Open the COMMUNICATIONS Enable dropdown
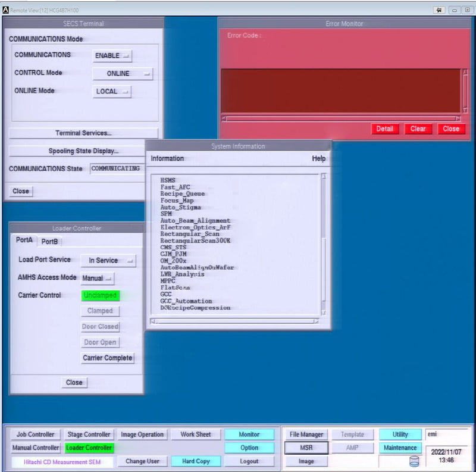 [x=112, y=55]
